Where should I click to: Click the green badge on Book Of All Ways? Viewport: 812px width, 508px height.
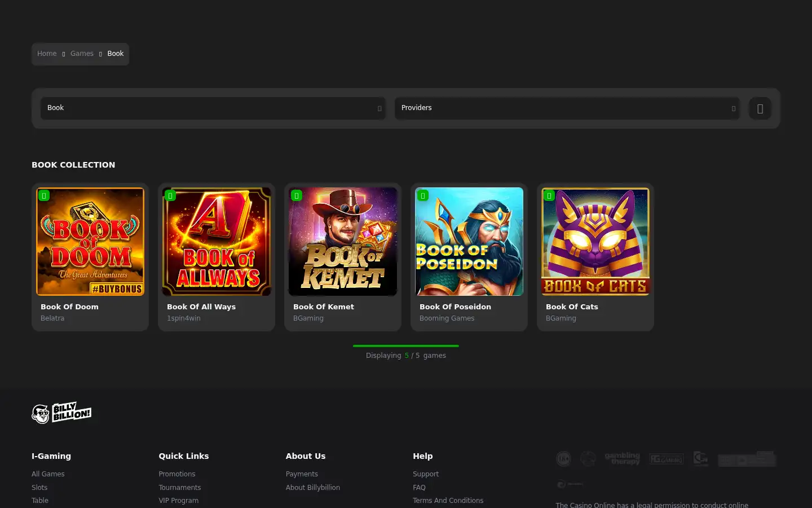(170, 195)
